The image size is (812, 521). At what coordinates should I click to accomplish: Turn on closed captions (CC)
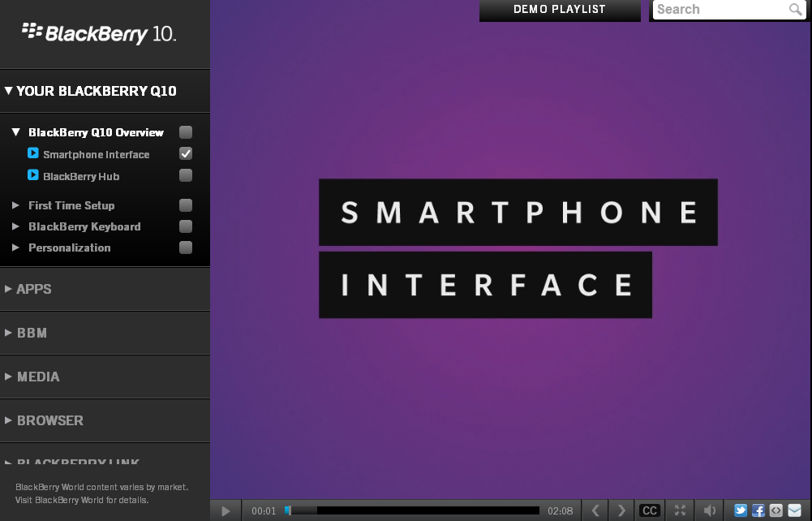(650, 510)
